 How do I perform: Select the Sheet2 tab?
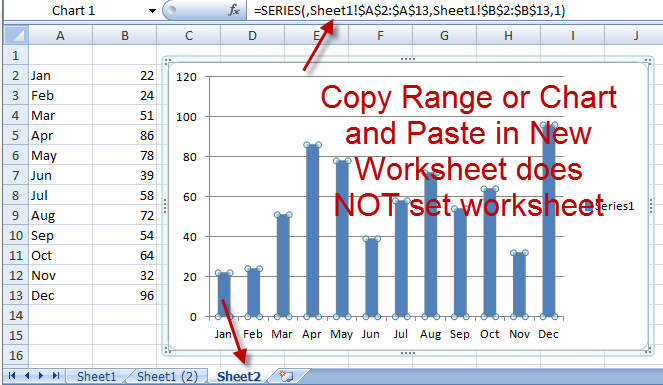(239, 376)
